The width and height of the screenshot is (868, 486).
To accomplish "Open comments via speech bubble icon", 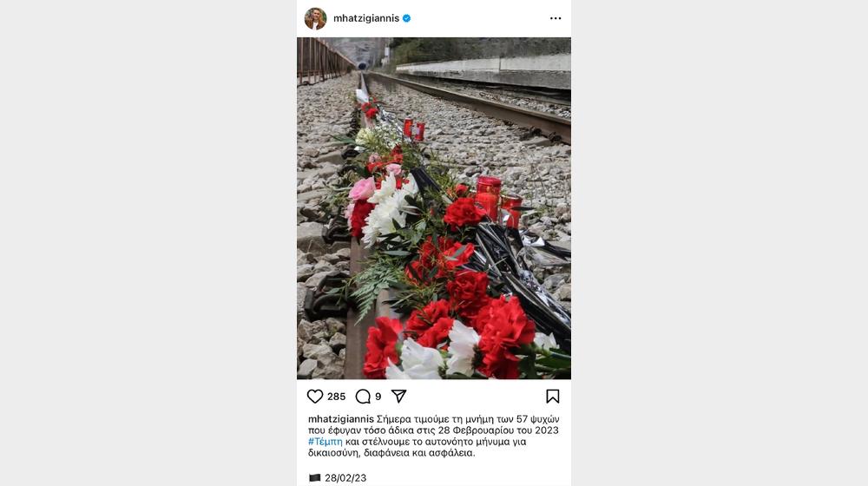I will click(363, 397).
